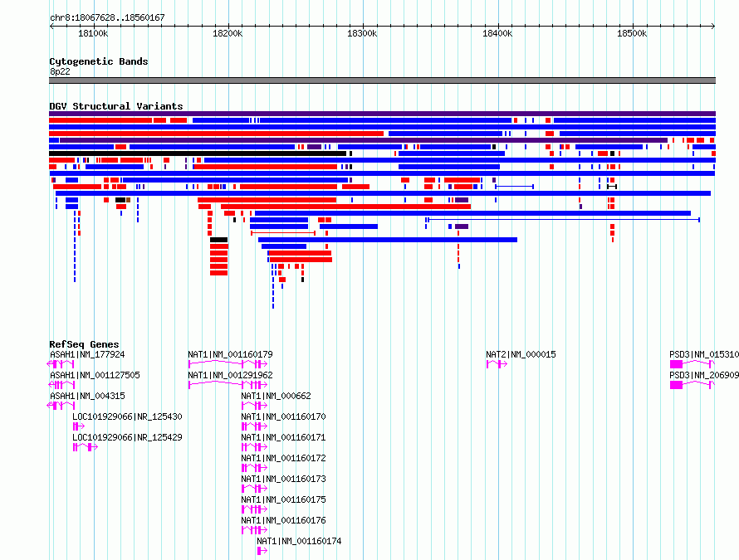Click the ASAH1|NM_001127505 gene label
The image size is (739, 560).
(x=95, y=375)
